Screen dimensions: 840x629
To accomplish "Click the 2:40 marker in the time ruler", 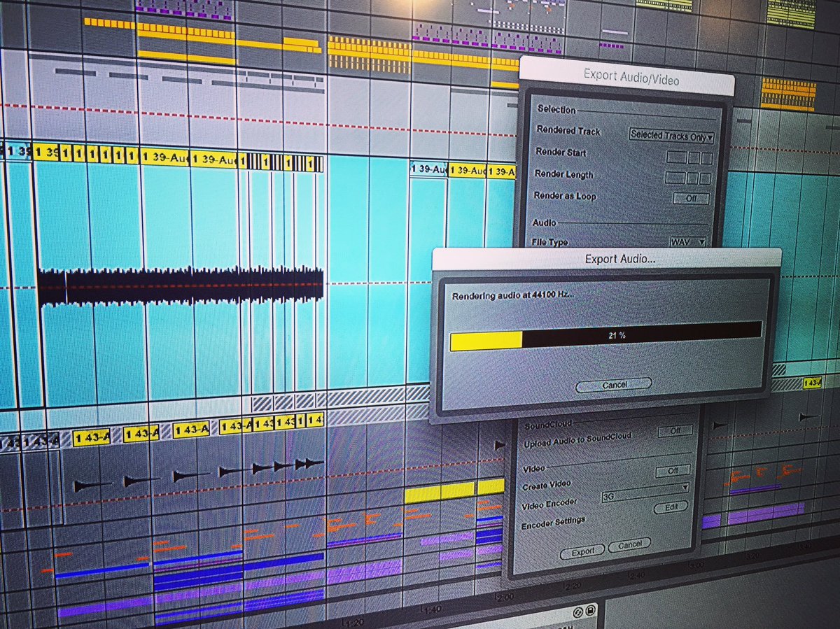I will point(636,574).
